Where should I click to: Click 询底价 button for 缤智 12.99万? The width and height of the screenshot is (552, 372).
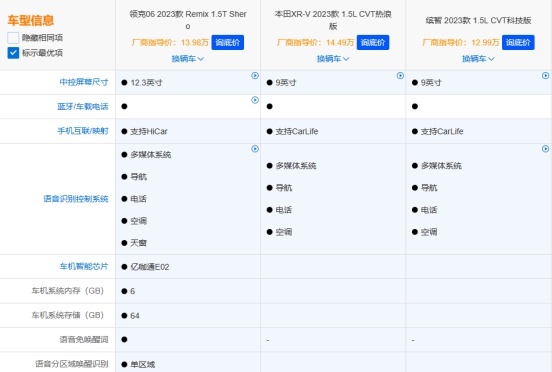tap(518, 43)
